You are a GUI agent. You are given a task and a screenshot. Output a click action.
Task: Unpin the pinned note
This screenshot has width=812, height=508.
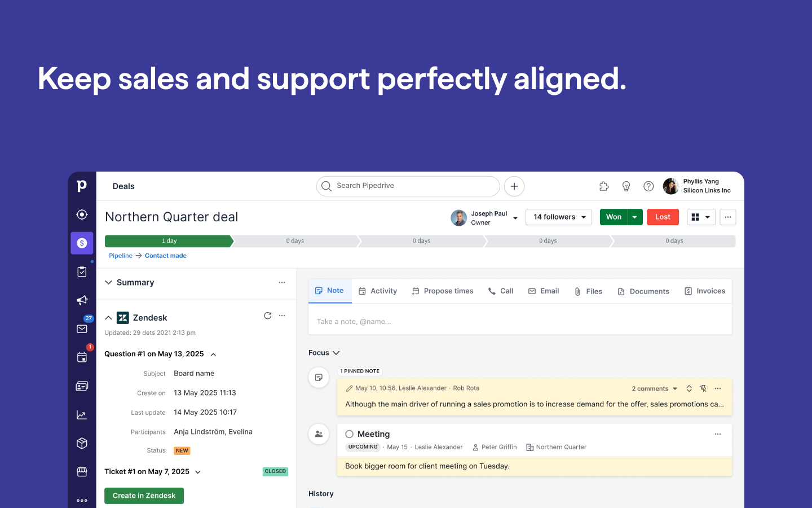point(703,388)
